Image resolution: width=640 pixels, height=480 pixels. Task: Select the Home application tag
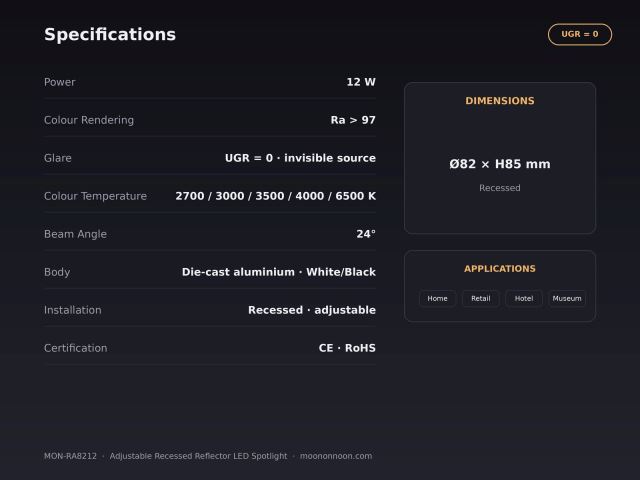pos(437,298)
